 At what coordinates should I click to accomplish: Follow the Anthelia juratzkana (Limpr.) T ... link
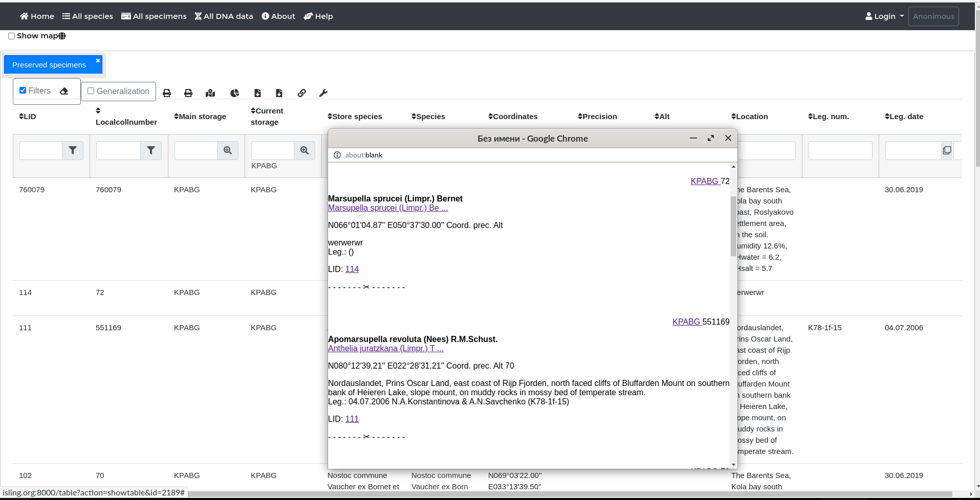tap(386, 348)
